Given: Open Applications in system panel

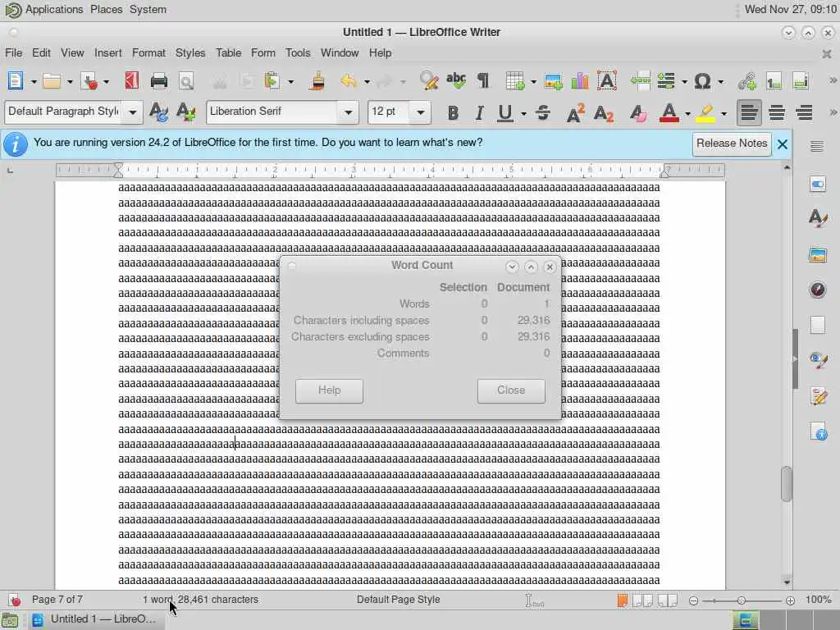Looking at the screenshot, I should tap(54, 10).
